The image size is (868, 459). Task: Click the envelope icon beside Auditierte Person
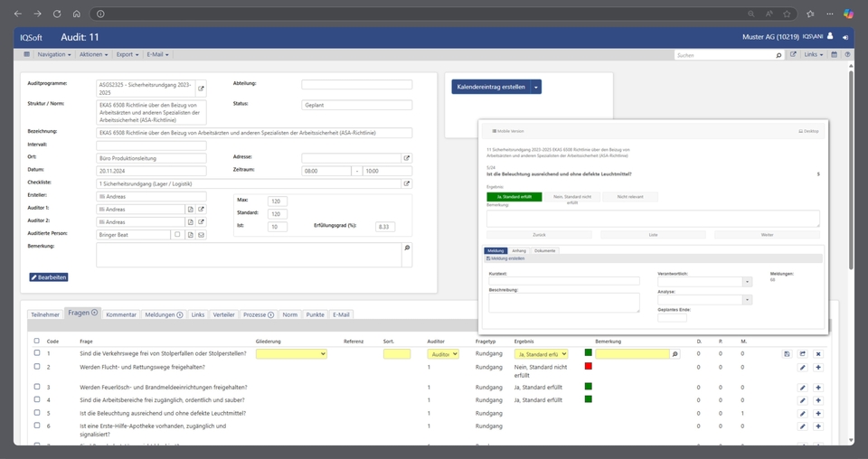click(201, 234)
